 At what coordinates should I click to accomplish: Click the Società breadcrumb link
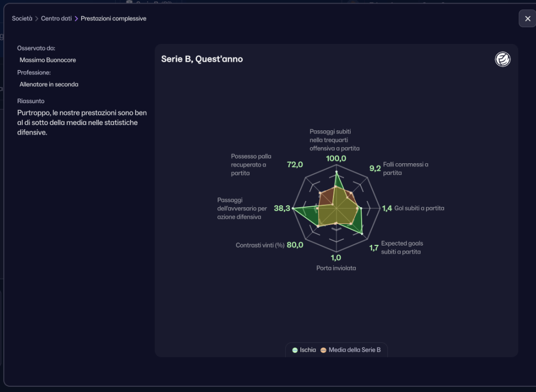coord(22,18)
